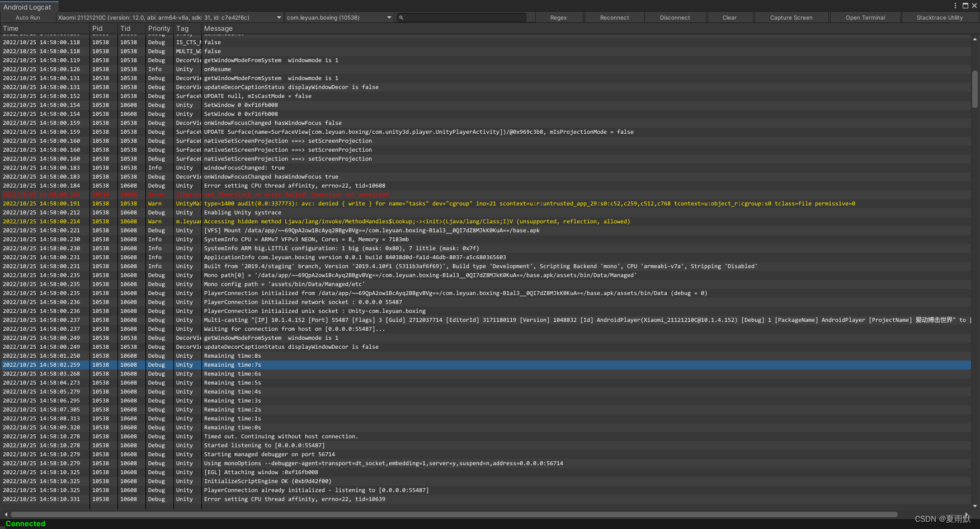Clear the log with Clear button
This screenshot has width=980, height=529.
point(729,18)
